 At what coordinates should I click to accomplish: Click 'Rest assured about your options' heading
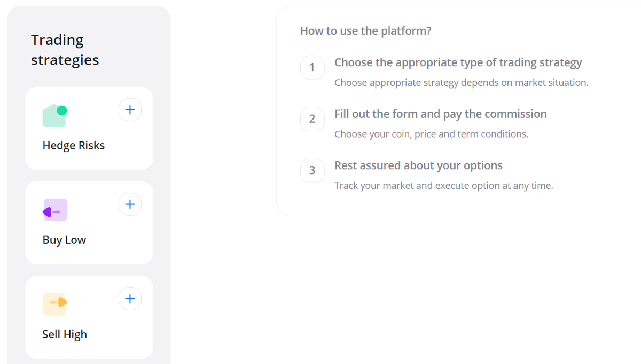[x=418, y=165]
